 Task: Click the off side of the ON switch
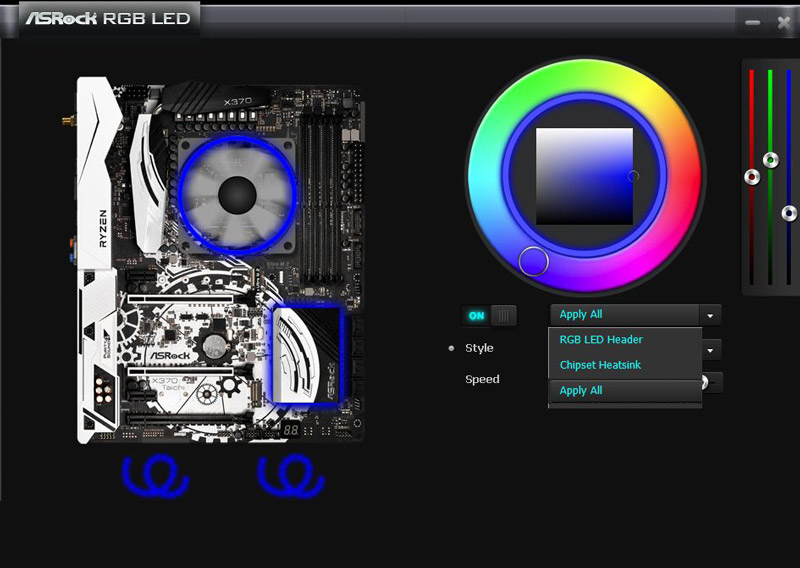coord(504,316)
